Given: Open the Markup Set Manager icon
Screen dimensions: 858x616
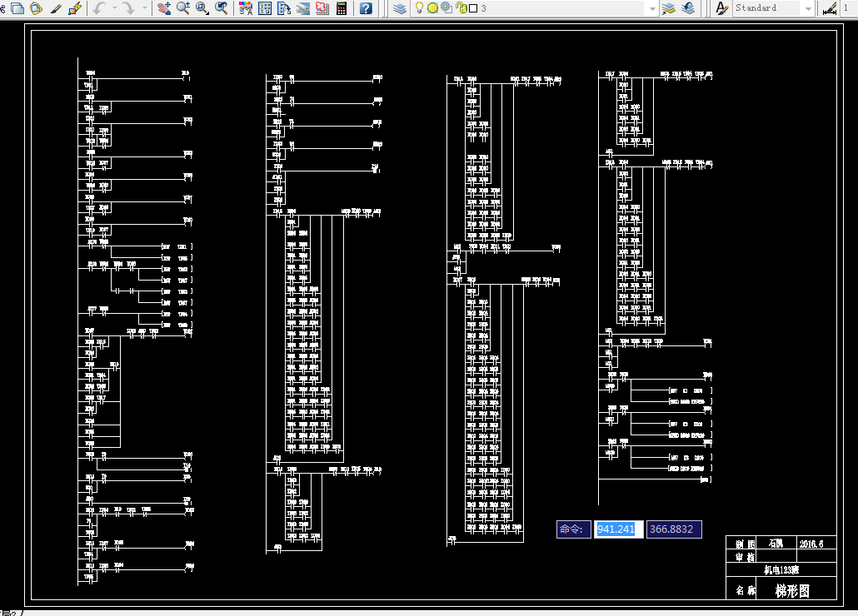Looking at the screenshot, I should [x=322, y=8].
